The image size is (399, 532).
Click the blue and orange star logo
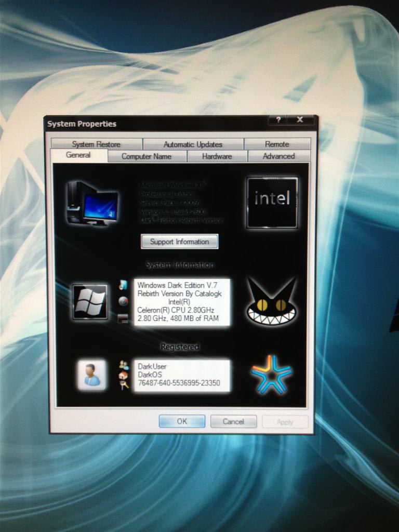(271, 375)
